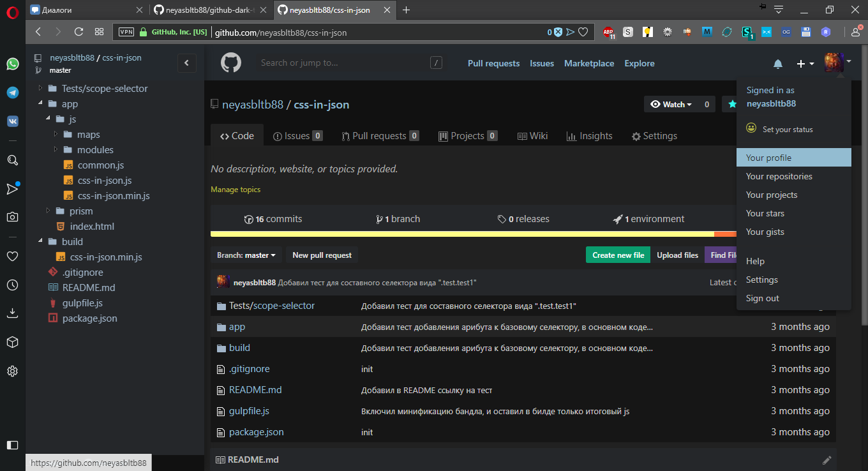
Task: Open history clock in the Opera sidebar
Action: (12, 285)
